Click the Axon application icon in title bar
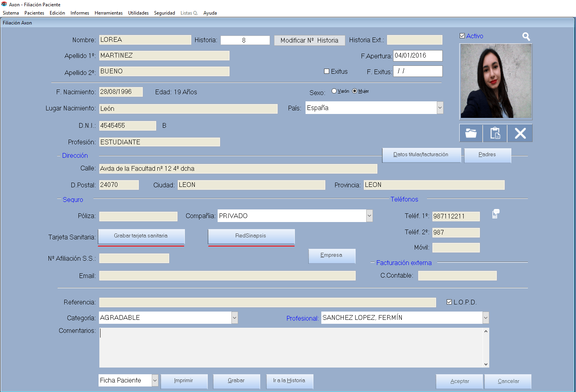This screenshot has height=392, width=576. (4, 4)
